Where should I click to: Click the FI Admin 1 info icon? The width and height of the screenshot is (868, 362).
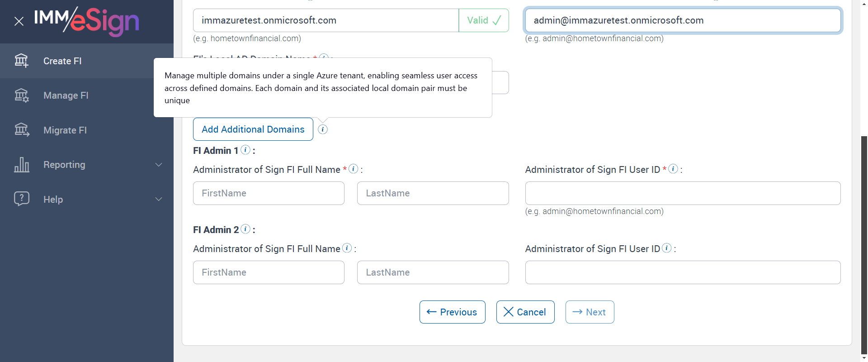coord(245,150)
